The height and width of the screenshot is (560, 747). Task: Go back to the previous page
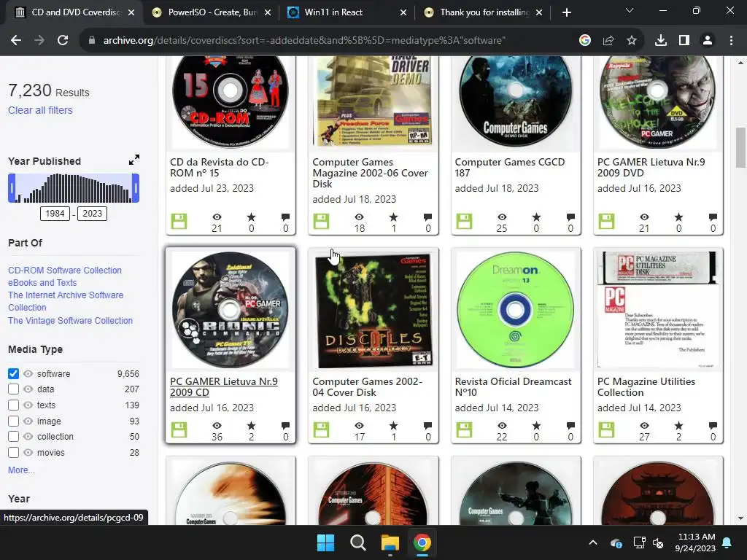coord(16,41)
